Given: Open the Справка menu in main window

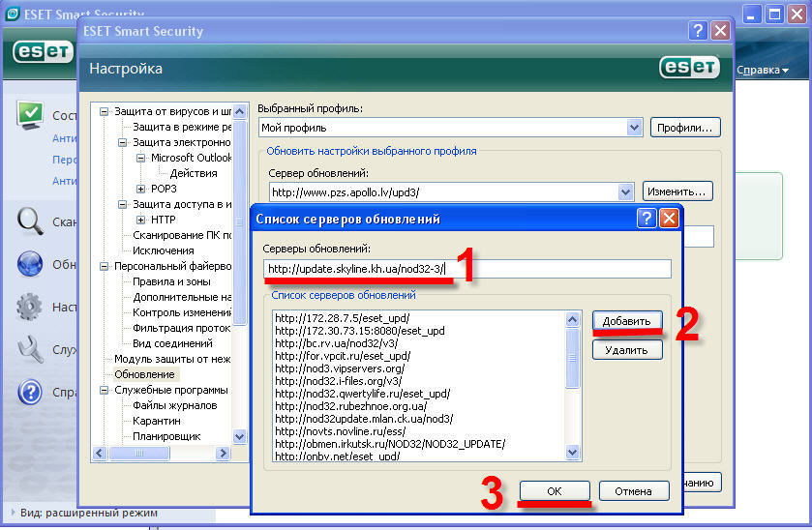Looking at the screenshot, I should click(763, 70).
